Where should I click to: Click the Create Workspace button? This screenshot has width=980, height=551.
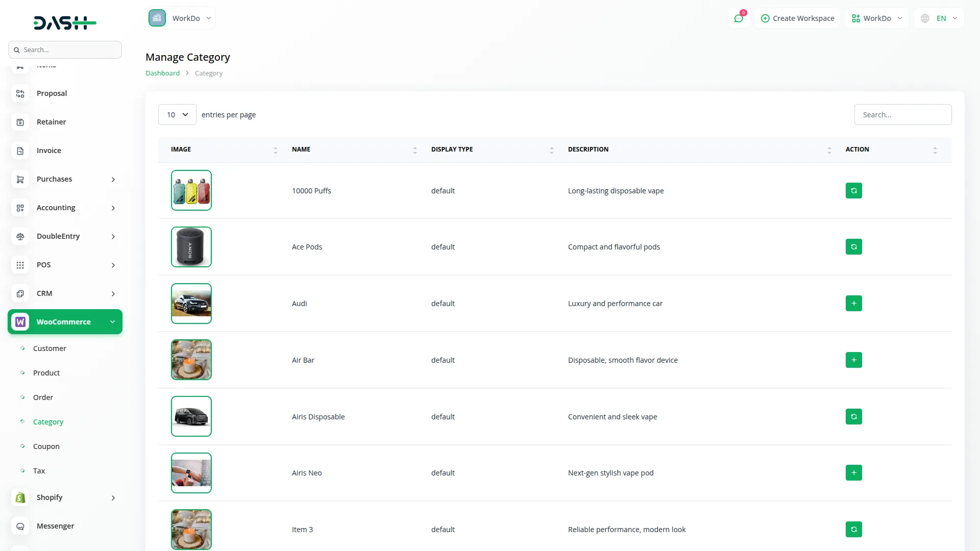tap(797, 18)
